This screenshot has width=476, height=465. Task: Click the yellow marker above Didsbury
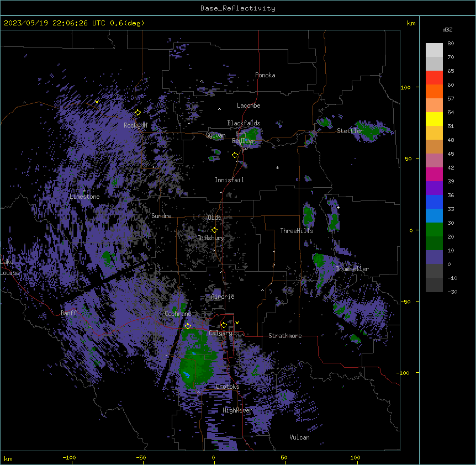coord(214,230)
